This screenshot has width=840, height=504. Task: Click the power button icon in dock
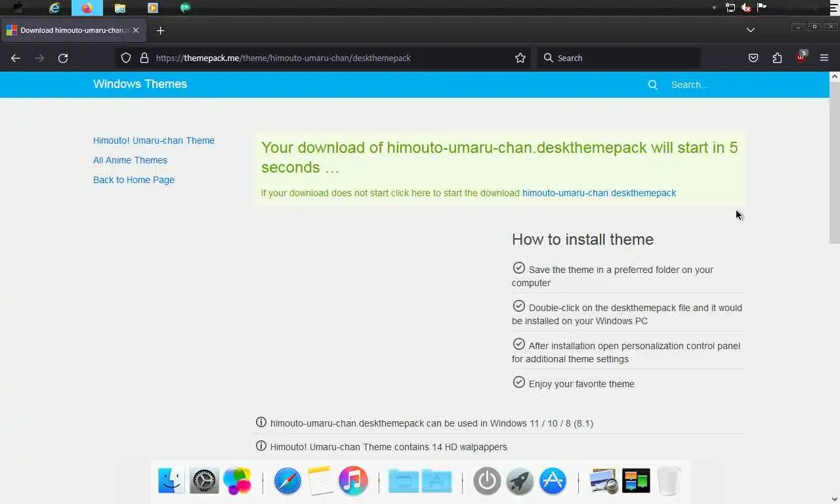coord(487,481)
